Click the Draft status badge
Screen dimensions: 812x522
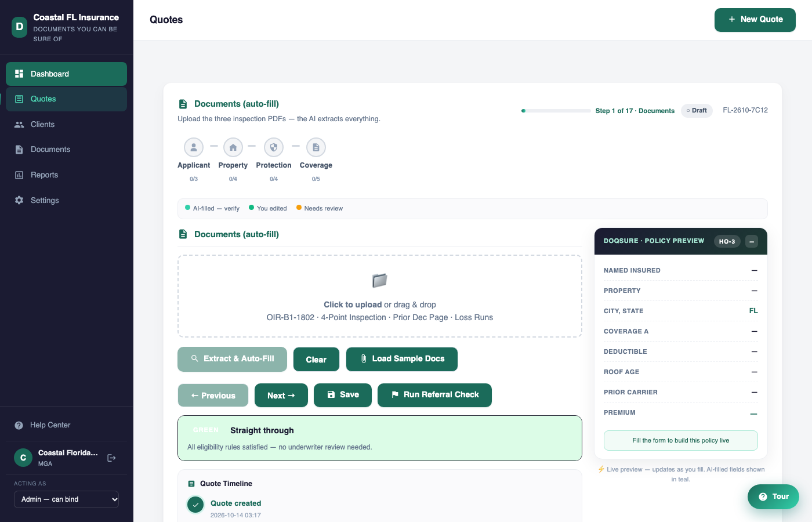(x=697, y=110)
